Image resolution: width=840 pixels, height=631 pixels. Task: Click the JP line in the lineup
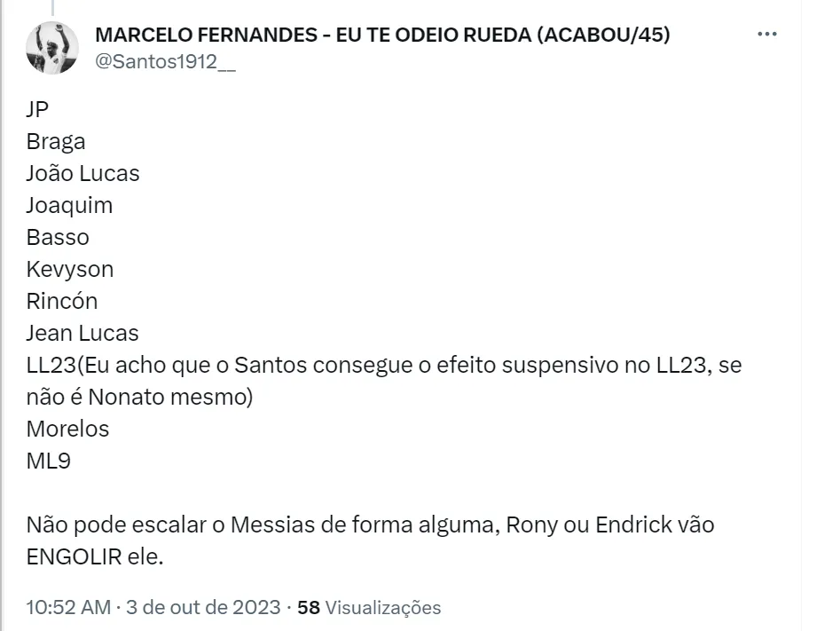click(x=37, y=109)
